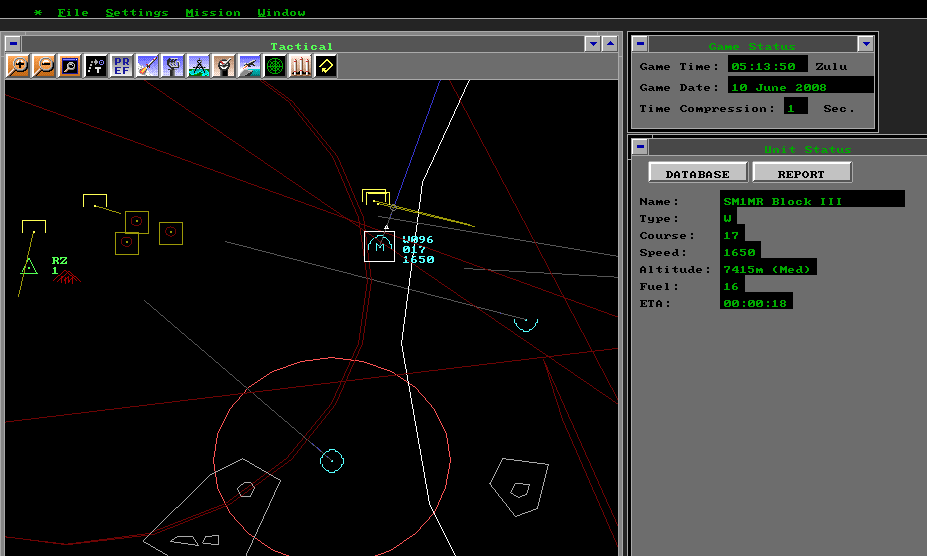Open the PREF preferences icon
This screenshot has height=556, width=927.
coord(122,66)
